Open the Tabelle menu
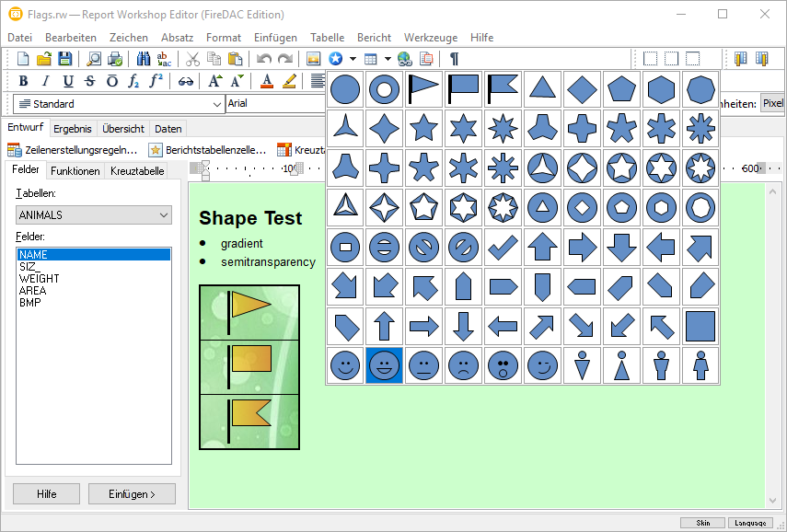This screenshot has height=532, width=787. coord(327,38)
